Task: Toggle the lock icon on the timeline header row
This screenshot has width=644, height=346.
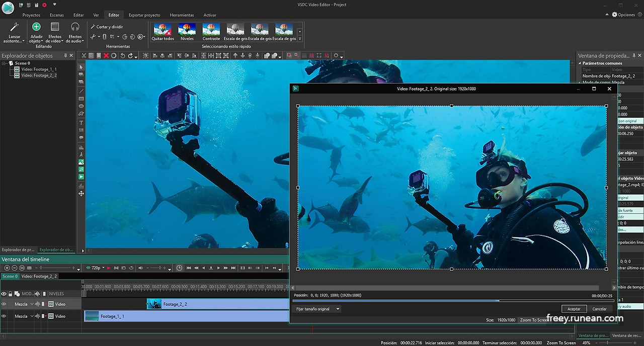Action: [x=10, y=293]
